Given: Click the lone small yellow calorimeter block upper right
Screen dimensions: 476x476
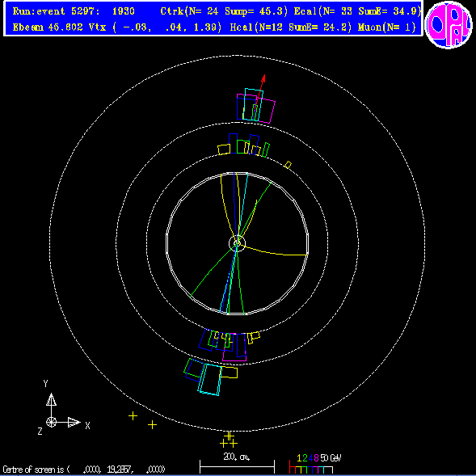Looking at the screenshot, I should click(288, 165).
